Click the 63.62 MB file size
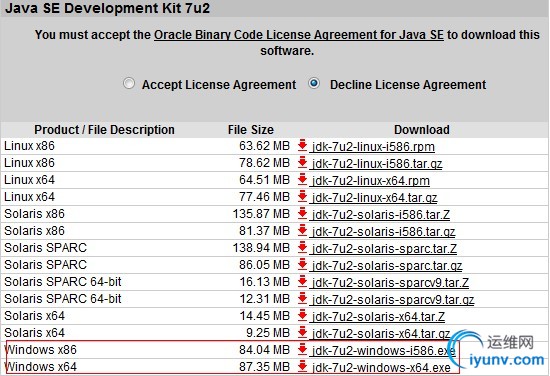 (264, 146)
